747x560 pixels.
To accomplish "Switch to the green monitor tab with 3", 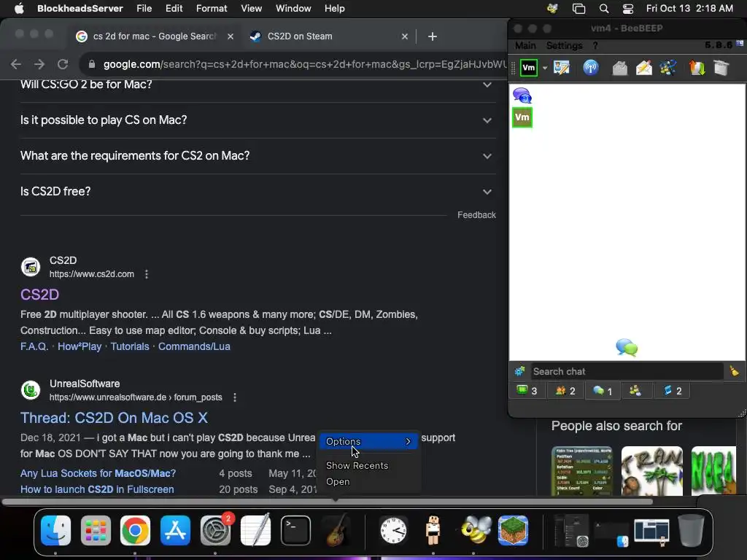I will tap(527, 391).
